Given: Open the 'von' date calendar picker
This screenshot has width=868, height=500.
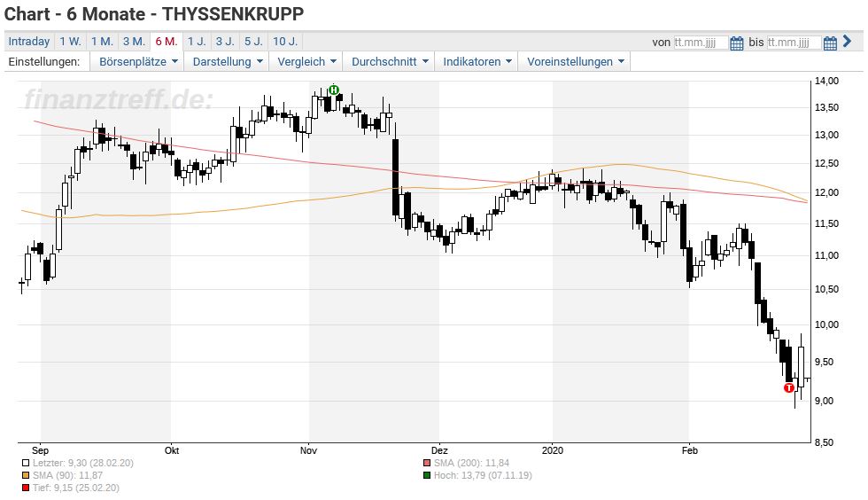Looking at the screenshot, I should (x=736, y=43).
